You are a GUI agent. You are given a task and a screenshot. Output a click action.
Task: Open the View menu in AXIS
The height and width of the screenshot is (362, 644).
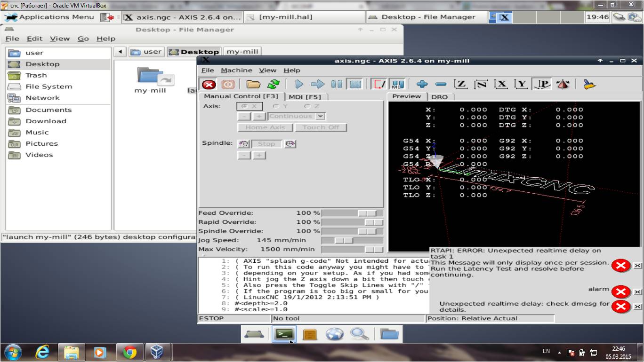[268, 70]
